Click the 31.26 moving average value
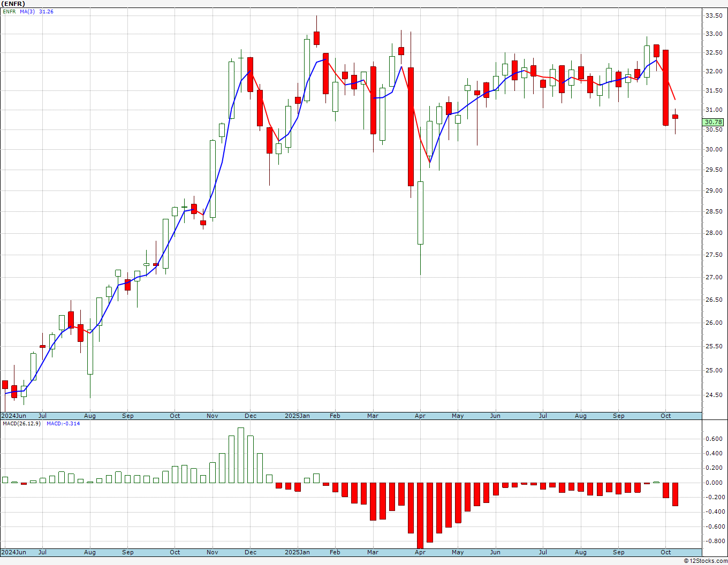This screenshot has width=728, height=565. [47, 12]
